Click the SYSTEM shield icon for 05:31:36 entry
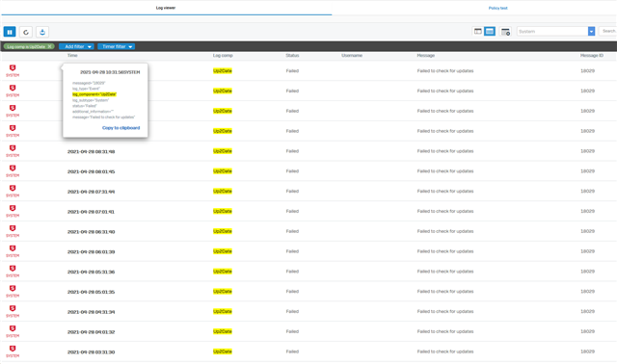The image size is (617, 364). click(x=13, y=270)
